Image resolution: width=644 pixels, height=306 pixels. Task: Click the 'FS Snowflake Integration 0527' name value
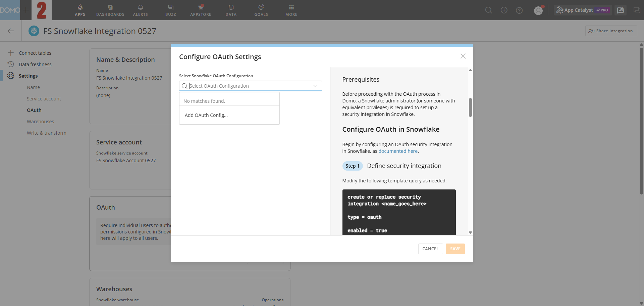pyautogui.click(x=129, y=78)
